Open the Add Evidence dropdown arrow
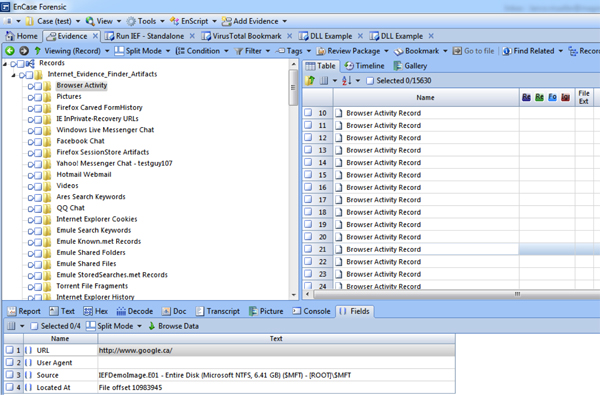The image size is (600, 395). [x=284, y=21]
